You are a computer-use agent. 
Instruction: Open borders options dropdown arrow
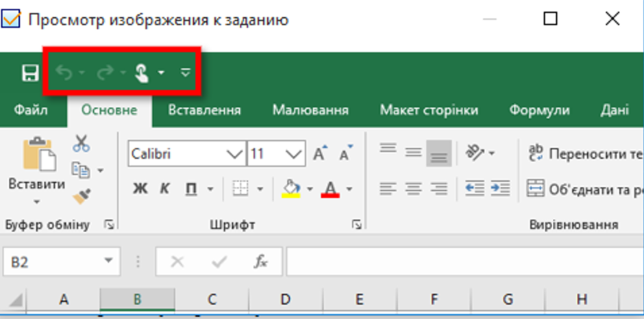[260, 189]
